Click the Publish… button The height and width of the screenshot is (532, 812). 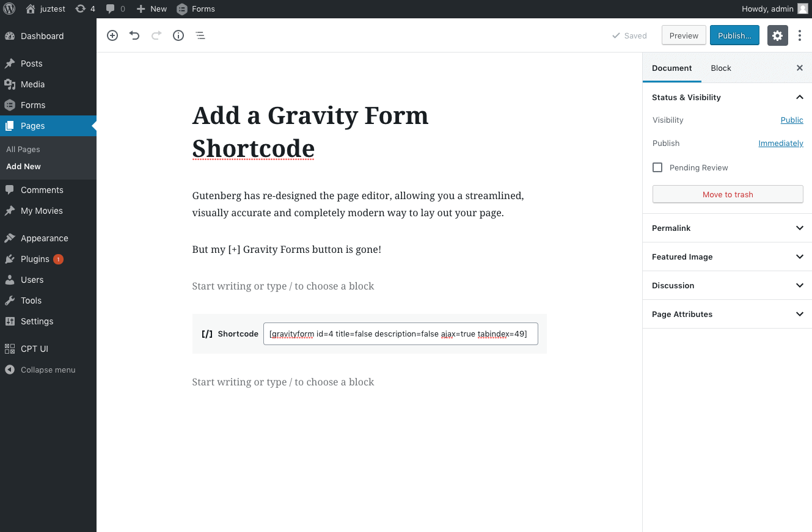tap(734, 35)
